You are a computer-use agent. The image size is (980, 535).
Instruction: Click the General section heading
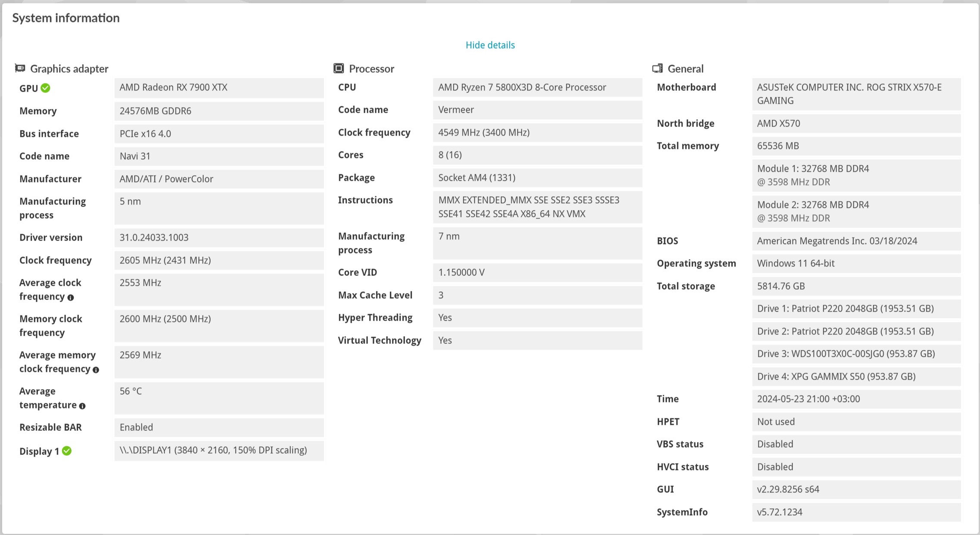point(685,69)
